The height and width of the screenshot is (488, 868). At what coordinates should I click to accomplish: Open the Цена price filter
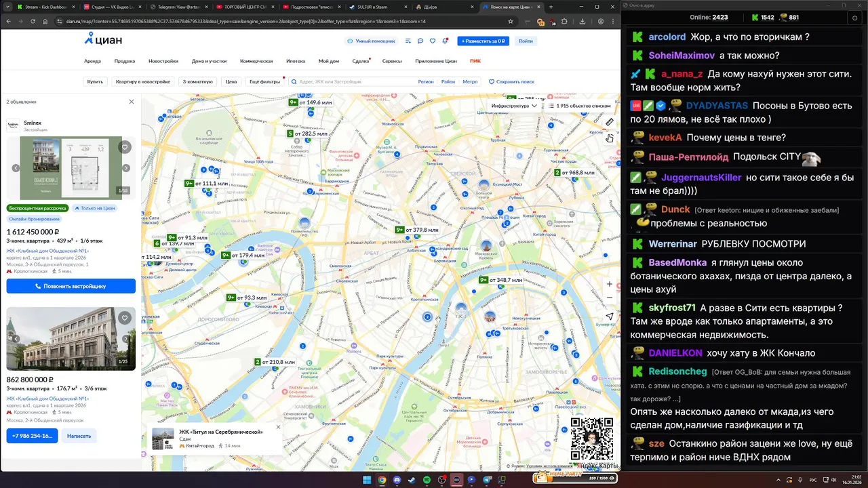[x=231, y=81]
